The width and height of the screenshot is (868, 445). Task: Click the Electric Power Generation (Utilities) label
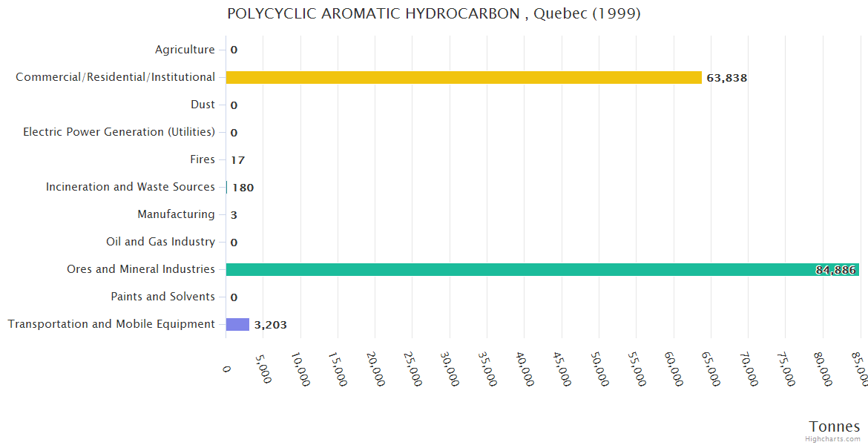click(x=119, y=132)
